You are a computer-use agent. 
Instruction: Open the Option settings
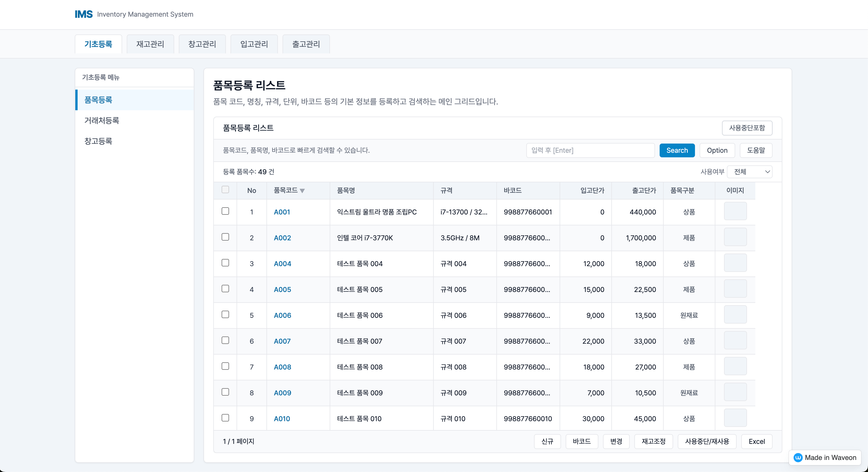[717, 150]
